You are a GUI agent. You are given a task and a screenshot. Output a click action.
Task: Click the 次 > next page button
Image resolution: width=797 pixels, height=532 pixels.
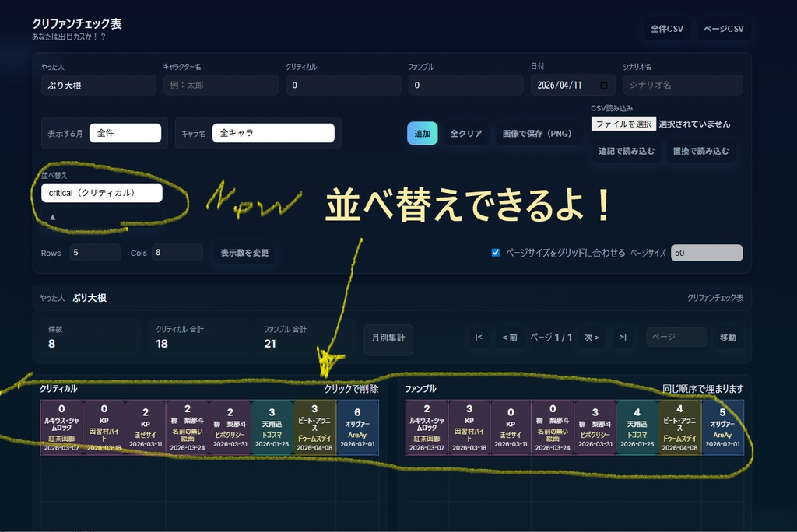(592, 338)
